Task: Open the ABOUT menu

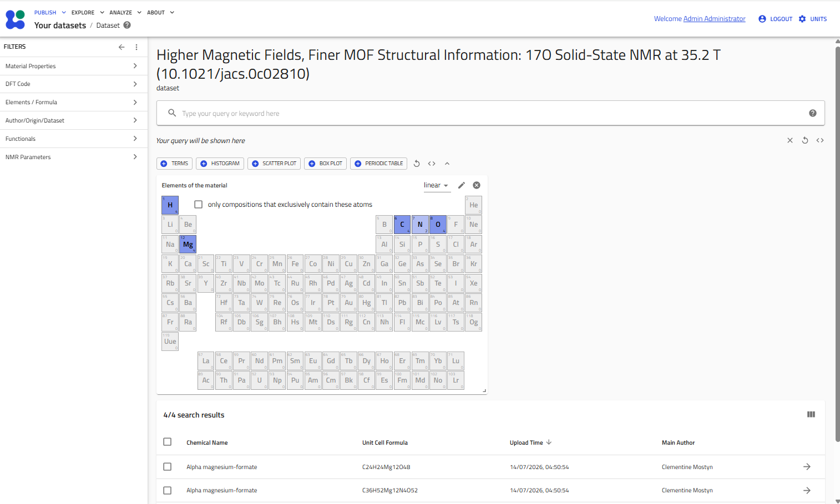Action: pos(160,12)
